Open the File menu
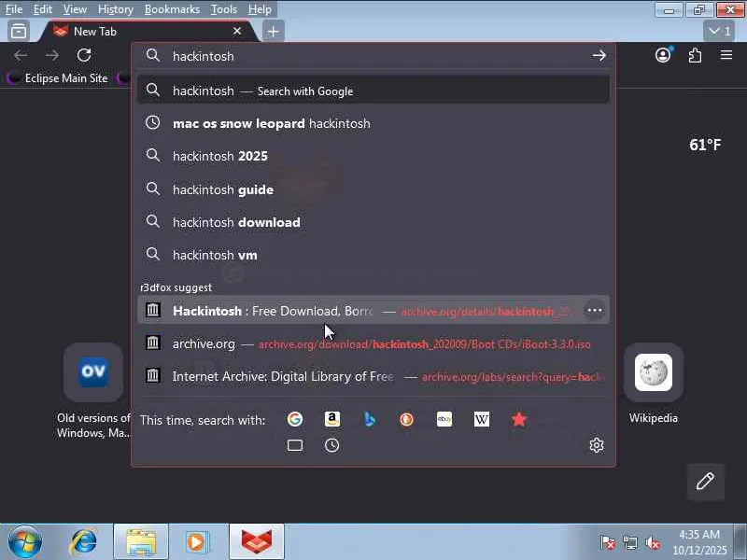 (x=14, y=9)
